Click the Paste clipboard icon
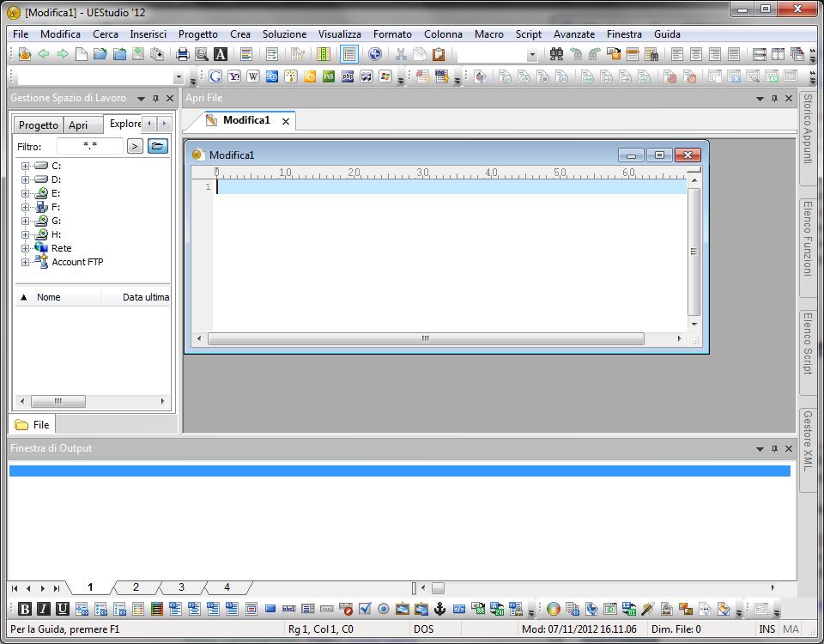 [x=439, y=54]
